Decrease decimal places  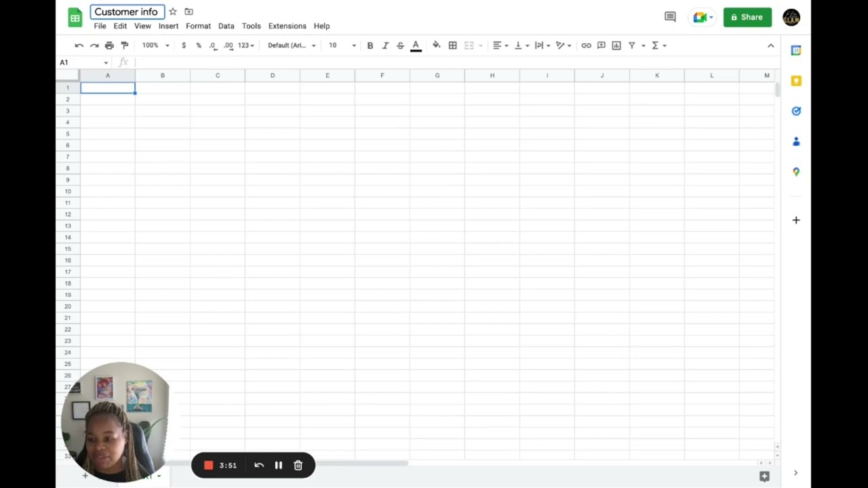tap(213, 45)
